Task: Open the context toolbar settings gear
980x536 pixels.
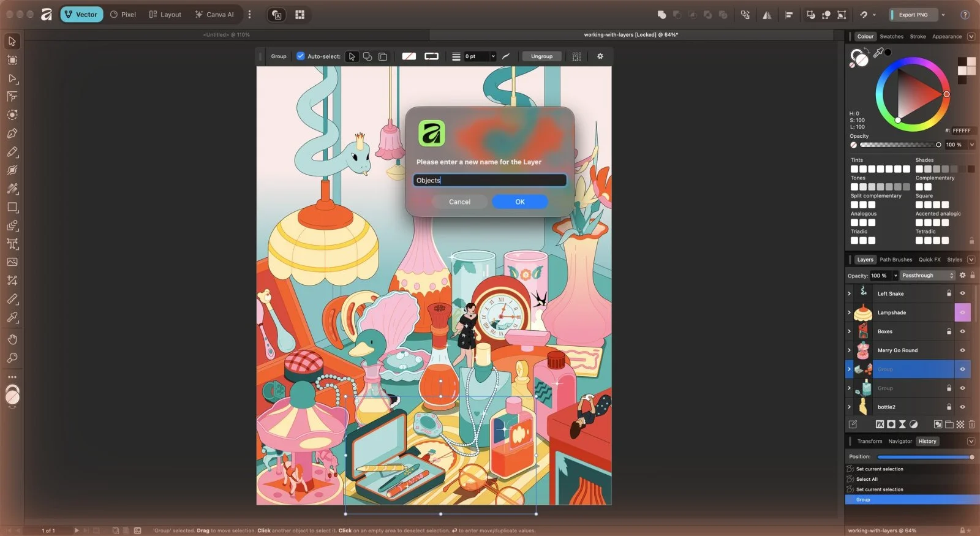Action: click(600, 56)
